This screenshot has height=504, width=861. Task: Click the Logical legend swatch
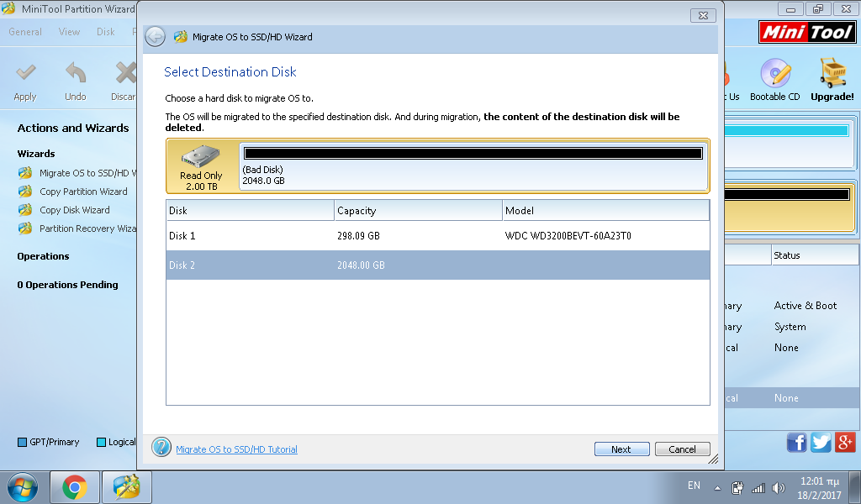point(101,442)
